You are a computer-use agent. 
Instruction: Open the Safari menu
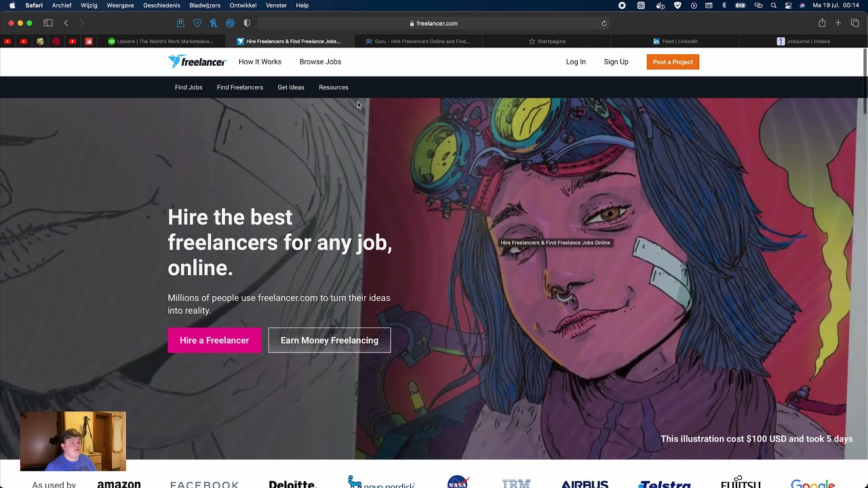point(34,5)
